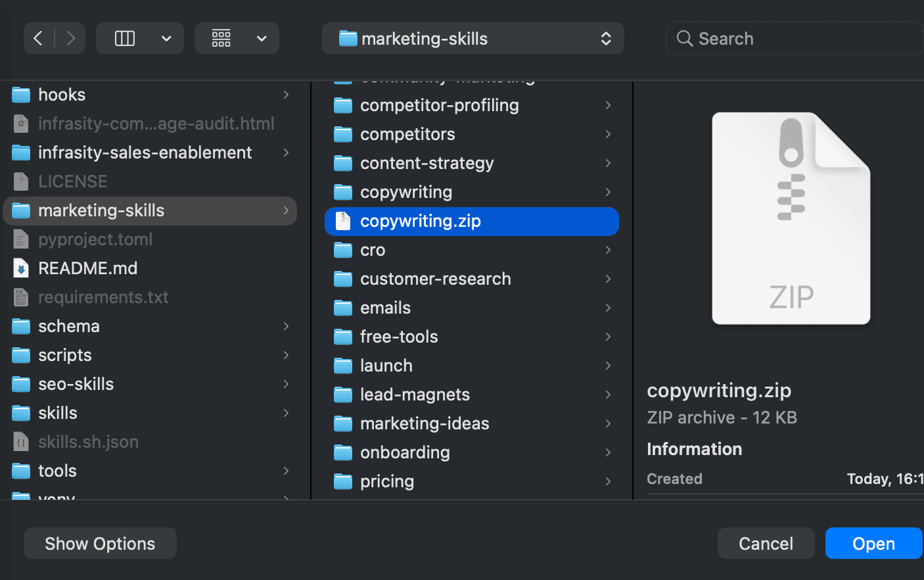Select the seo-skills folder
The height and width of the screenshot is (580, 924).
pyautogui.click(x=150, y=384)
